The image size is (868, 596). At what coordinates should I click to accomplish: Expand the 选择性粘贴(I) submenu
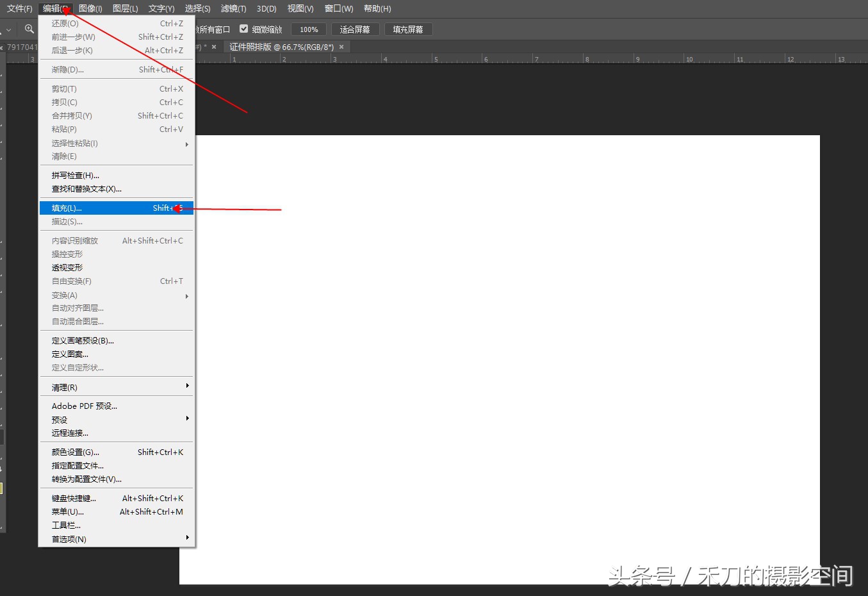(117, 144)
